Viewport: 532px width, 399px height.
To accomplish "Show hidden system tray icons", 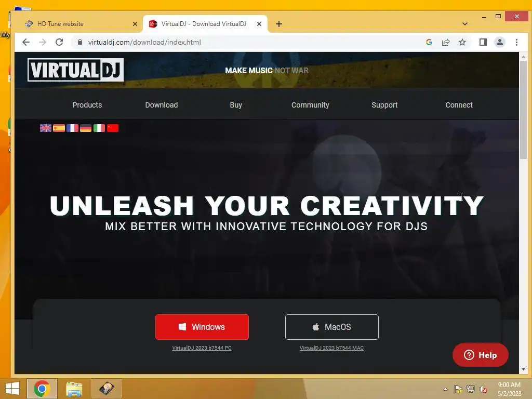I will tap(445, 389).
